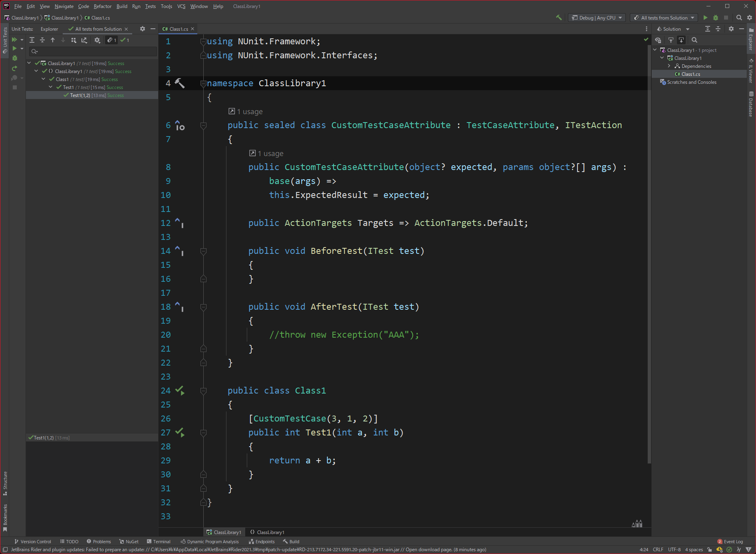Viewport: 756px width, 554px height.
Task: Open Version Control tool window
Action: (x=32, y=542)
